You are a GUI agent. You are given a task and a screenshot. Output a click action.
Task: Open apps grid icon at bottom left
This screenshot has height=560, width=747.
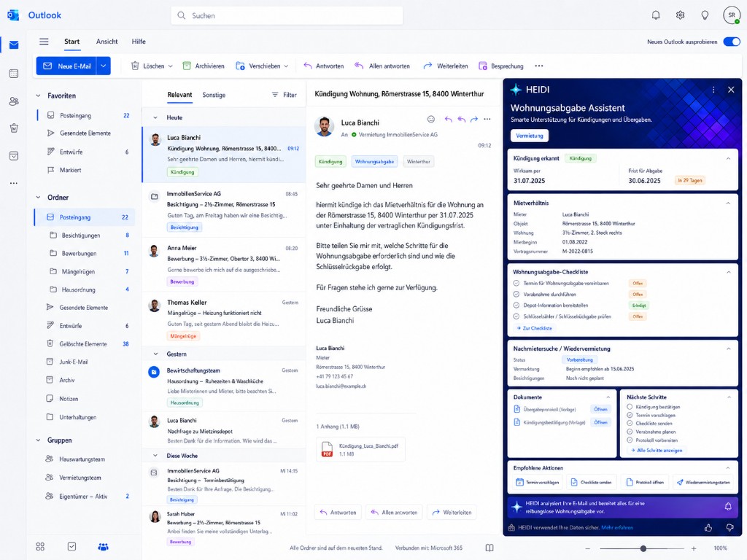coord(41,547)
